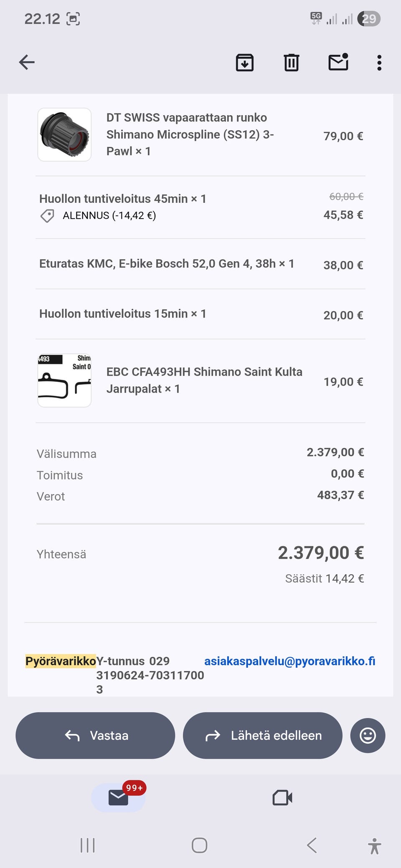The width and height of the screenshot is (401, 868).
Task: Open the three-dot overflow menu
Action: coord(379,63)
